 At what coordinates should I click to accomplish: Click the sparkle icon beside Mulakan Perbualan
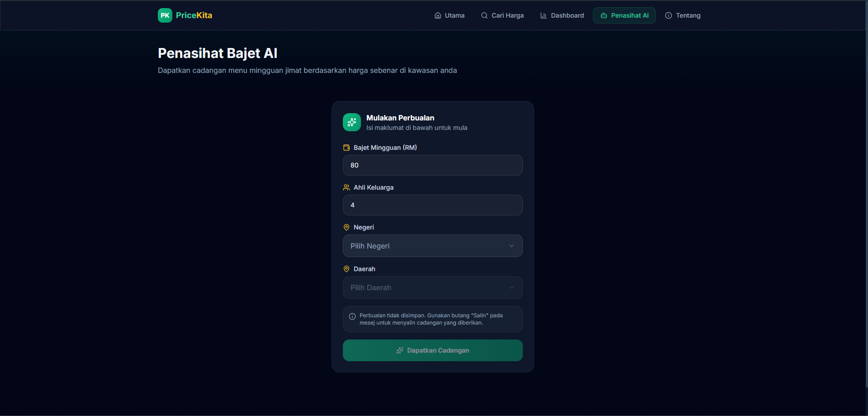pyautogui.click(x=352, y=122)
